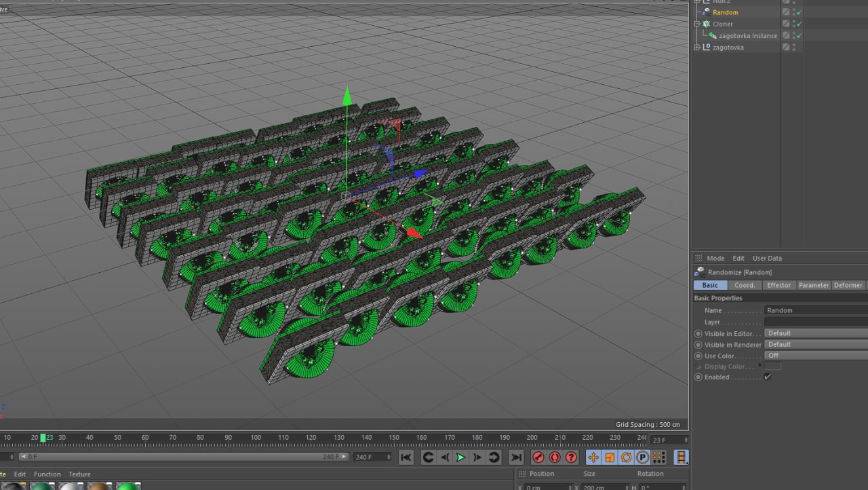This screenshot has width=868, height=490.
Task: Click the Display Color swatch
Action: (772, 366)
